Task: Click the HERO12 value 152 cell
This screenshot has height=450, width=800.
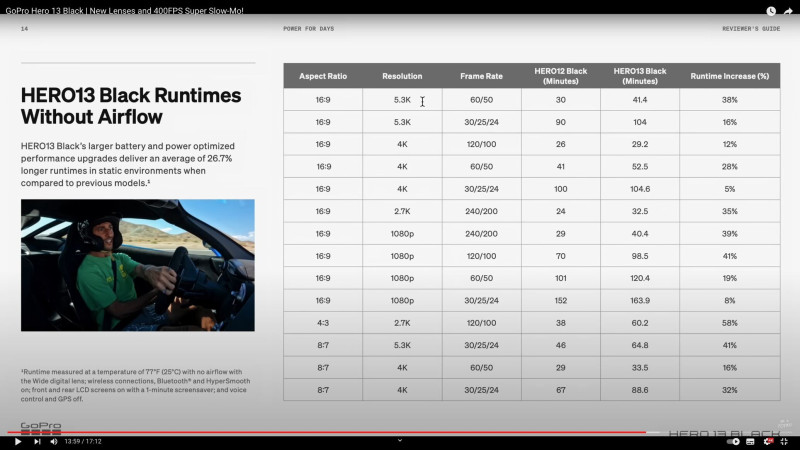Action: click(x=561, y=301)
